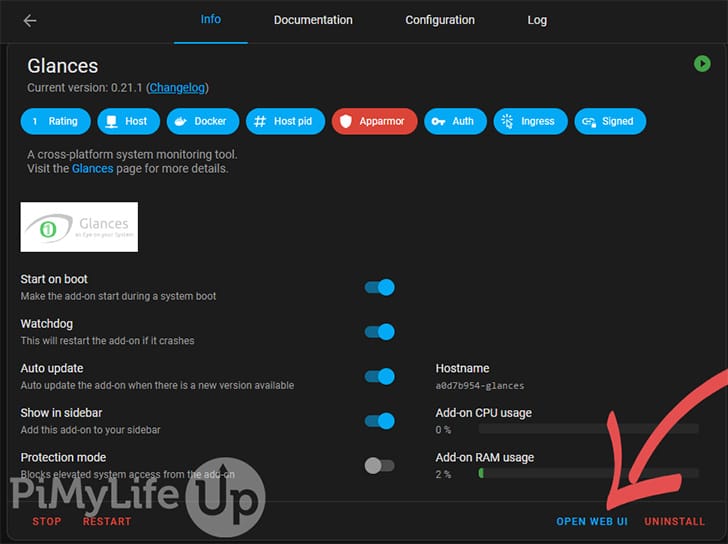The height and width of the screenshot is (544, 728).
Task: Click the 'Current version: 0.21.1' text
Action: click(84, 88)
